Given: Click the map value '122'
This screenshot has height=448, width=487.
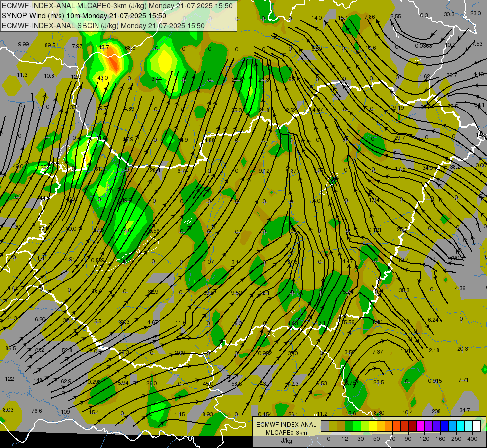Looking at the screenshot, I should coord(9,379).
